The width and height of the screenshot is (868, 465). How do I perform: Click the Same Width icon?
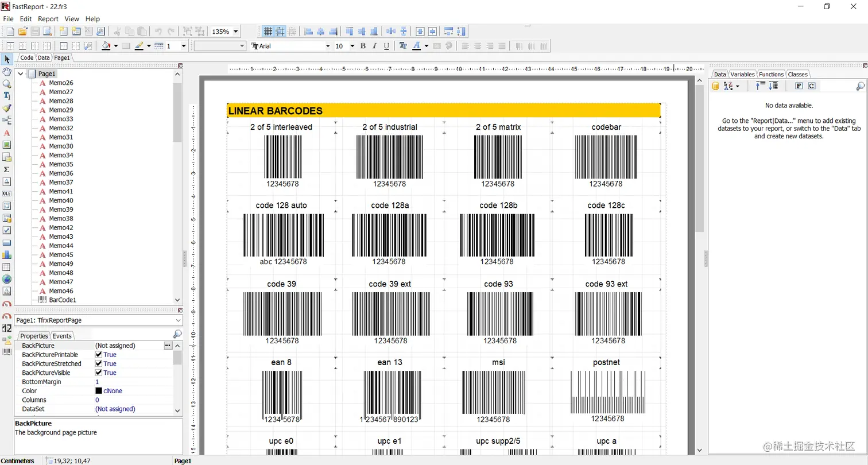[449, 32]
